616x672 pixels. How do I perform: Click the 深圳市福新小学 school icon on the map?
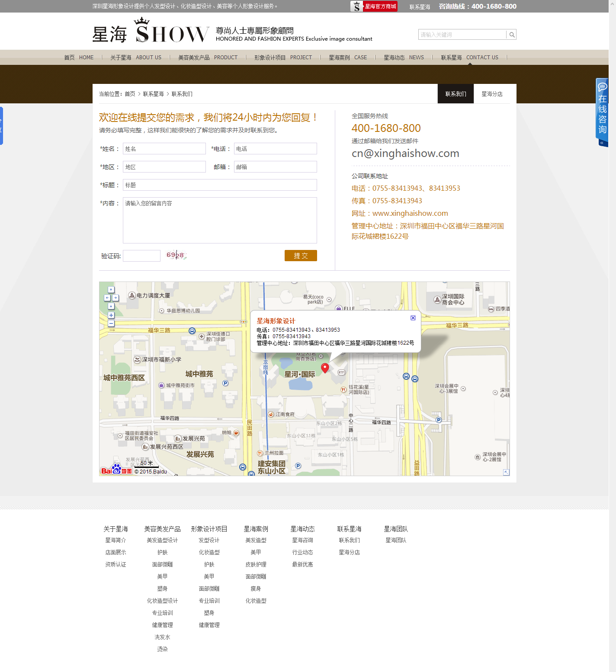coord(137,360)
